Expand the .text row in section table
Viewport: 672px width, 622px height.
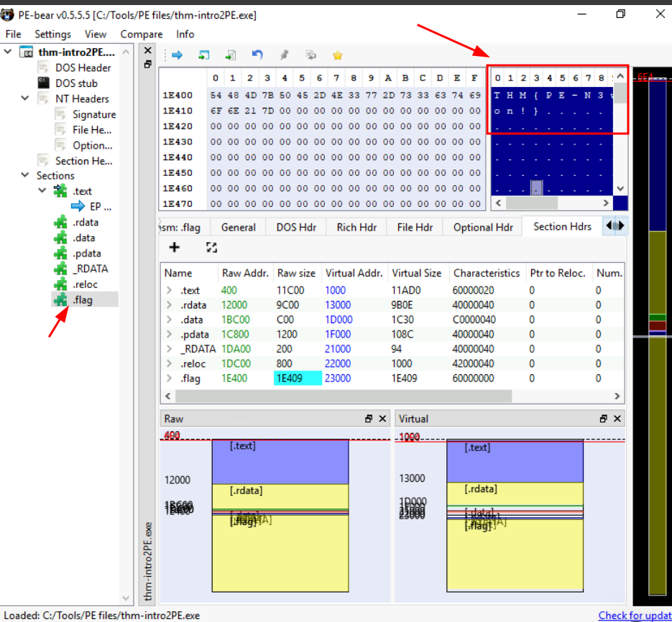coord(170,290)
